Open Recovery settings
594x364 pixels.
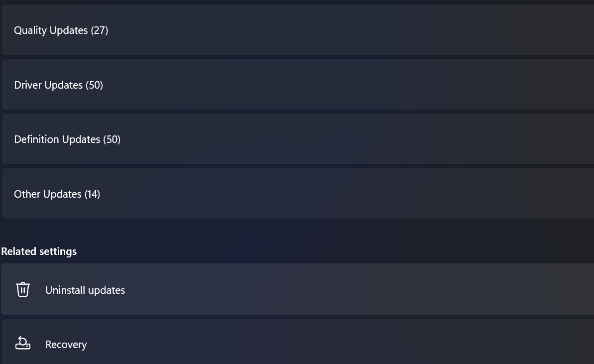(x=299, y=344)
